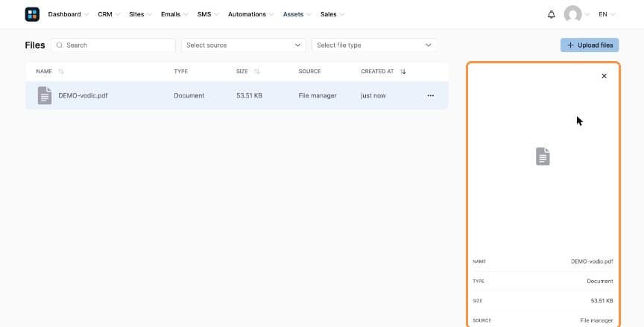Click the File manager source cell in table
This screenshot has height=327, width=644.
(x=318, y=95)
